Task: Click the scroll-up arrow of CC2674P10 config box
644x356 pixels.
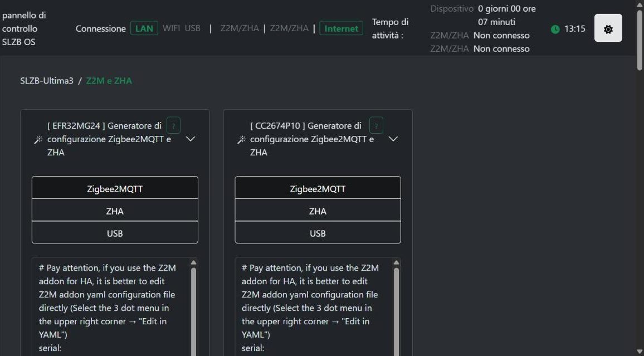Action: click(x=396, y=263)
